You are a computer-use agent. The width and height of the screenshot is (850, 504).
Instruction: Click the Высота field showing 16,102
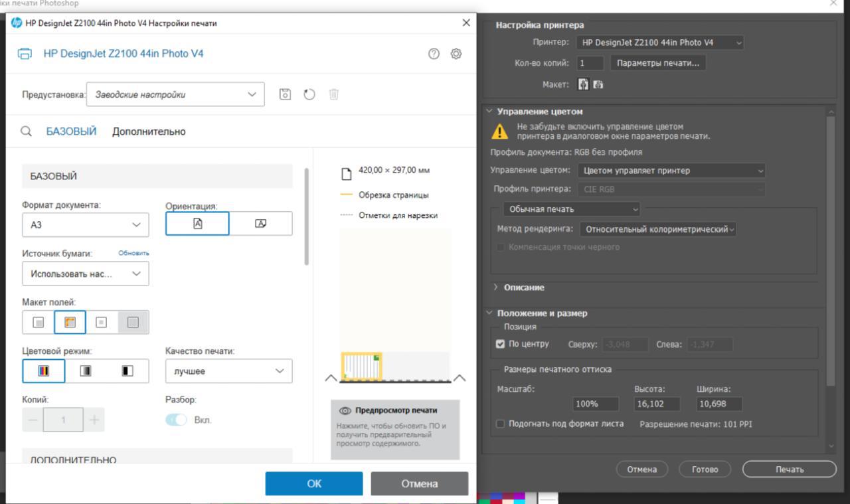pyautogui.click(x=657, y=404)
